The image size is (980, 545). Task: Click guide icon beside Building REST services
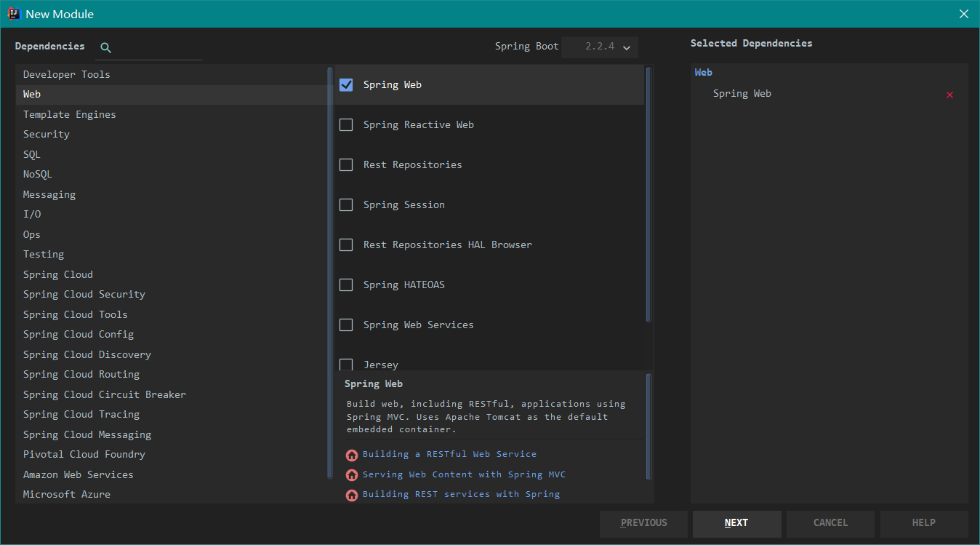352,495
